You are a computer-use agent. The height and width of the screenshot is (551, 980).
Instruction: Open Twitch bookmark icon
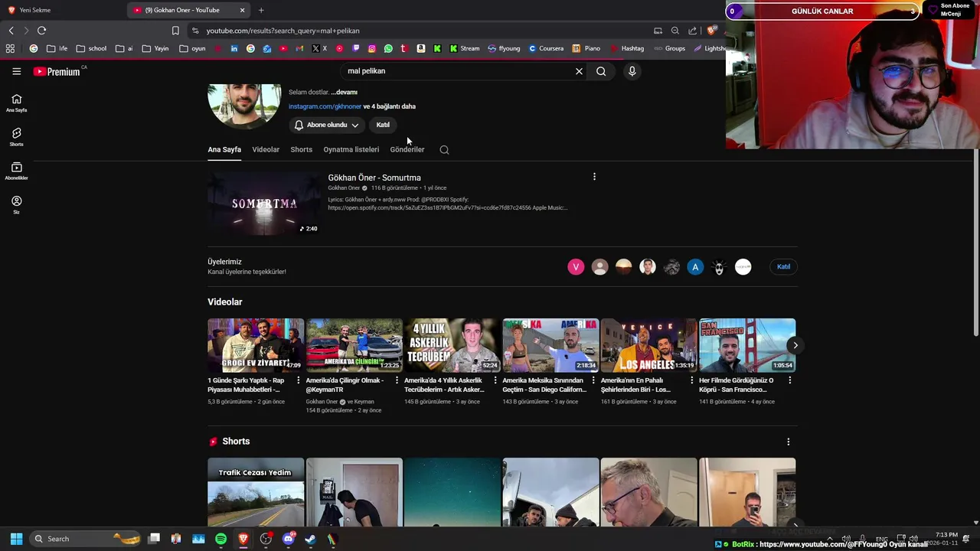[x=356, y=48]
